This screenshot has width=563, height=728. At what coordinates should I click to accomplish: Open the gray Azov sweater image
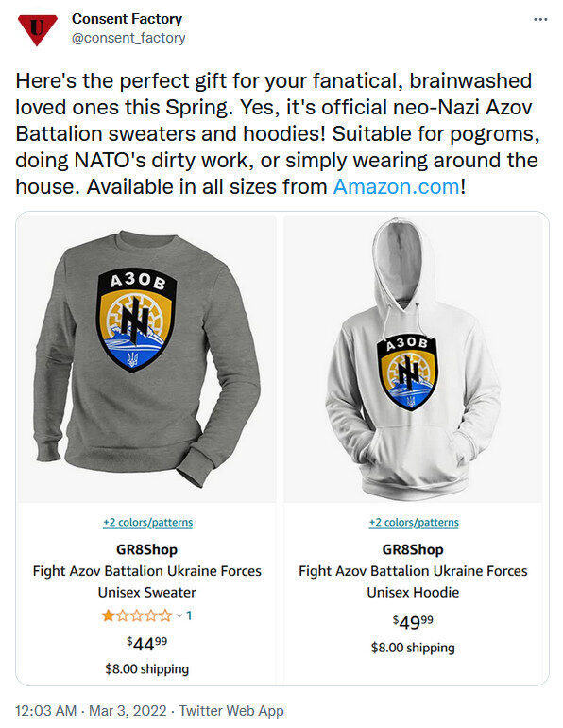(x=146, y=359)
